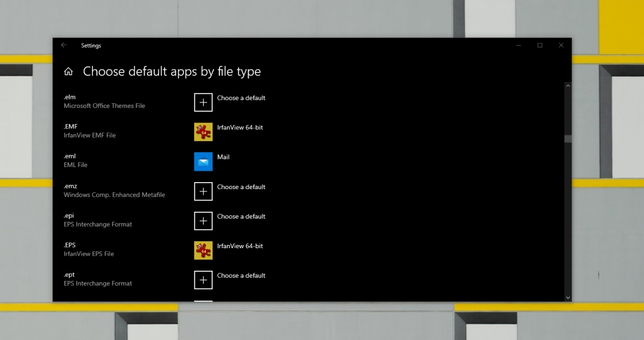
Task: Select Windows Comp. Enhanced Metafile description
Action: coord(114,195)
